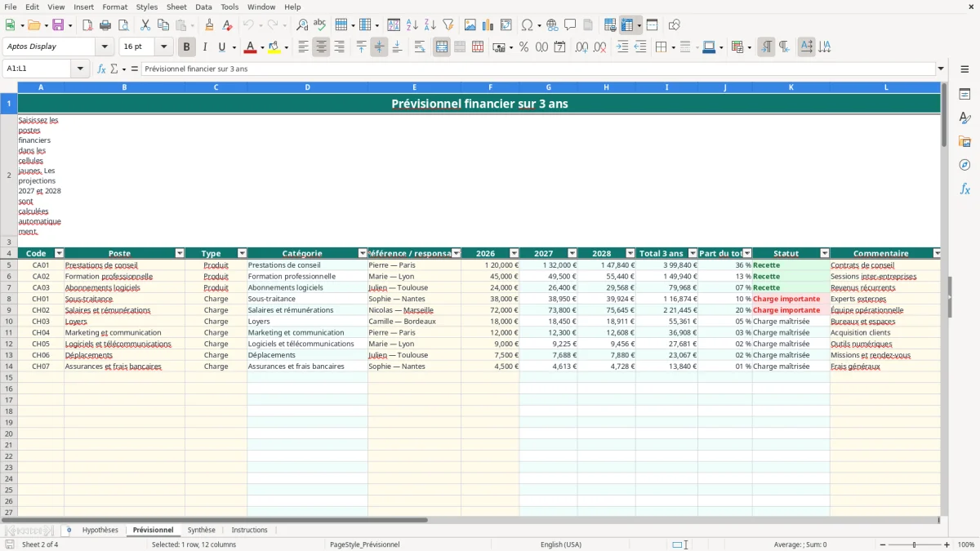
Task: Open the Statut column filter dropdown
Action: point(824,254)
